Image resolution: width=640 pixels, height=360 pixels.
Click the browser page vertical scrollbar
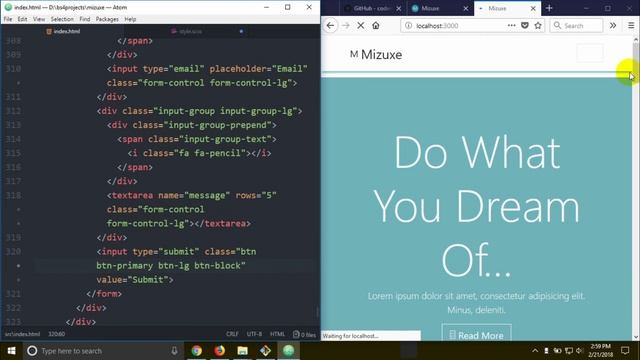coord(636,188)
